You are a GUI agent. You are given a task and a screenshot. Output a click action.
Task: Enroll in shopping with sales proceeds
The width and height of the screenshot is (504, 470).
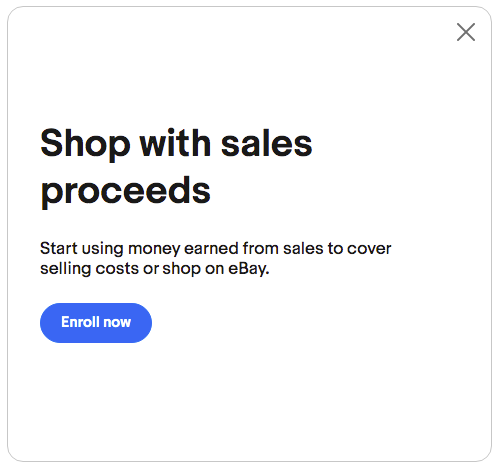point(96,323)
